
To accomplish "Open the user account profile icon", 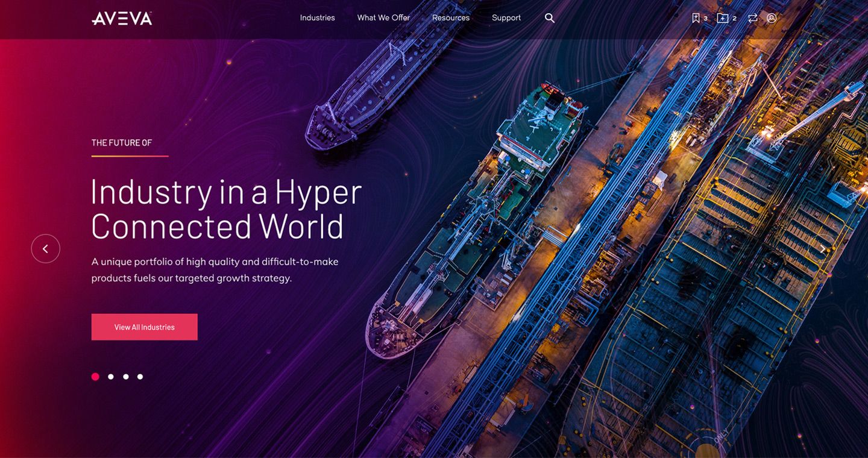I will coord(772,18).
